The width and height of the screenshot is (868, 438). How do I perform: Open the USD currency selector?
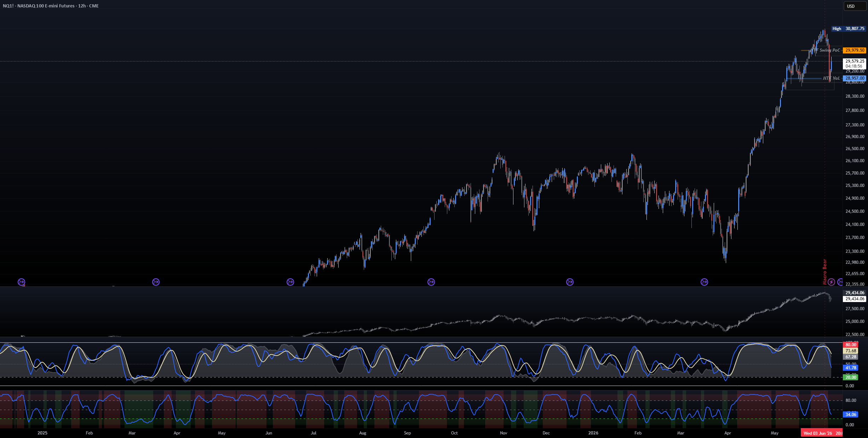coord(855,6)
